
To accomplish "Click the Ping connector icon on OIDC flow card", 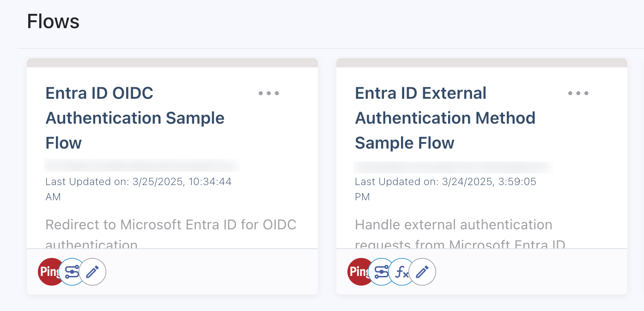I will tap(49, 272).
